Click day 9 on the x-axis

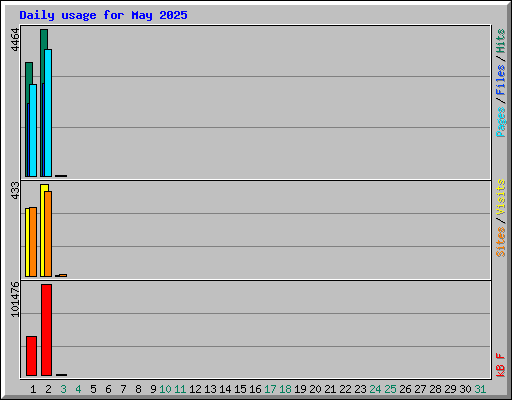tap(153, 389)
